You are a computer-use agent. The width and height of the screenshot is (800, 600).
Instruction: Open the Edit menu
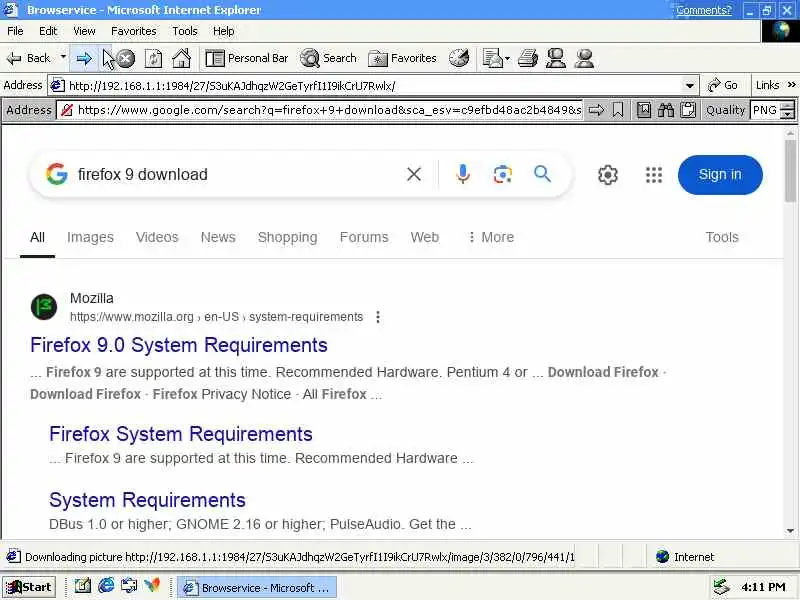click(x=48, y=31)
